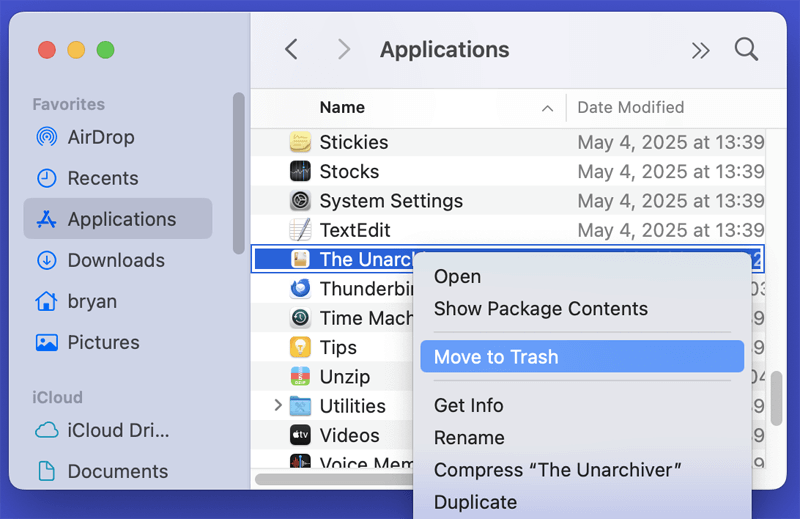
Task: Select the TextEdit app icon
Action: [300, 230]
